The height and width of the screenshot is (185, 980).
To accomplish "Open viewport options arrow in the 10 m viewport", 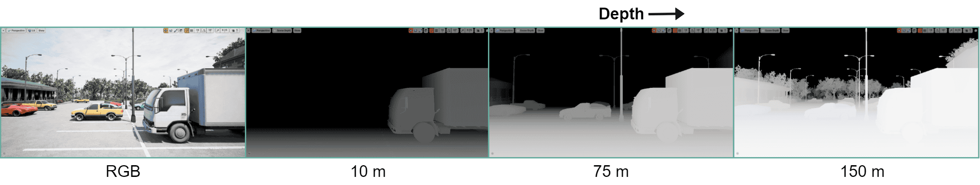I will click(x=248, y=31).
